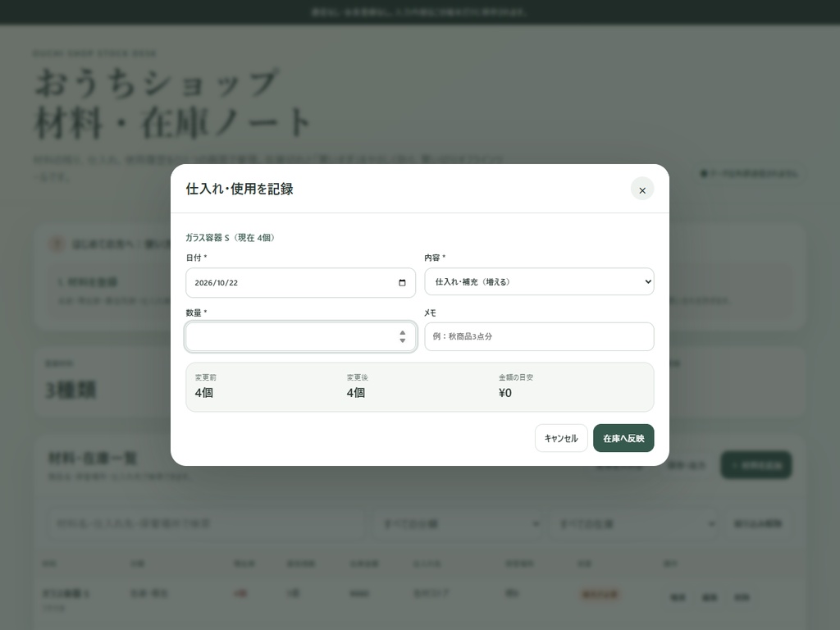Click the 変更後 4個 value
The height and width of the screenshot is (630, 840).
pos(356,393)
